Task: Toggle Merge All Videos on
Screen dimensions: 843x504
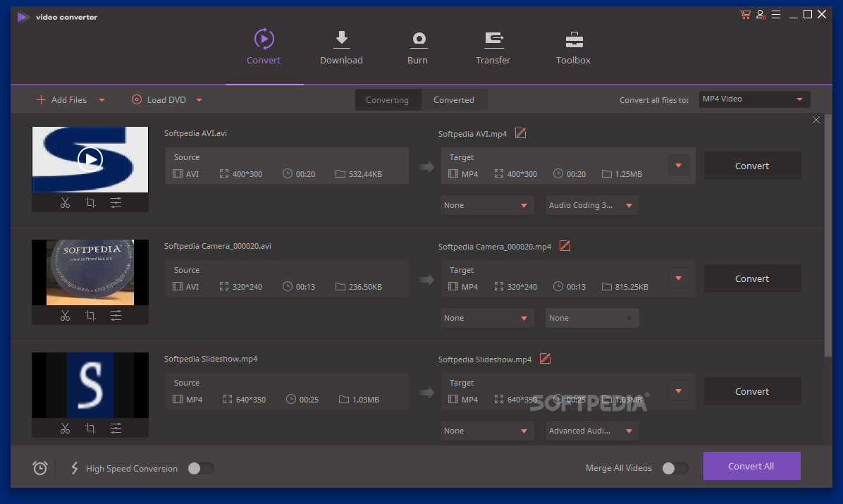Action: (675, 468)
